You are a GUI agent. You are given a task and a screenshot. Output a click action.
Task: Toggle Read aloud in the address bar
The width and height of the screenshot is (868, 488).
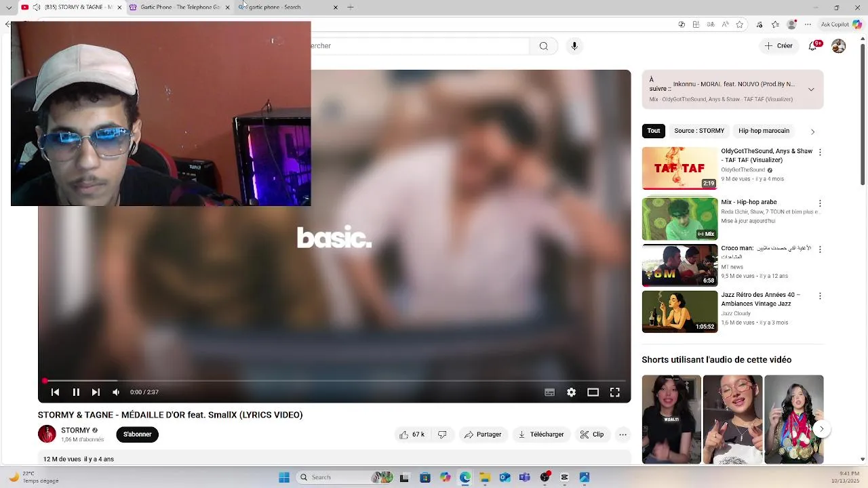(726, 24)
